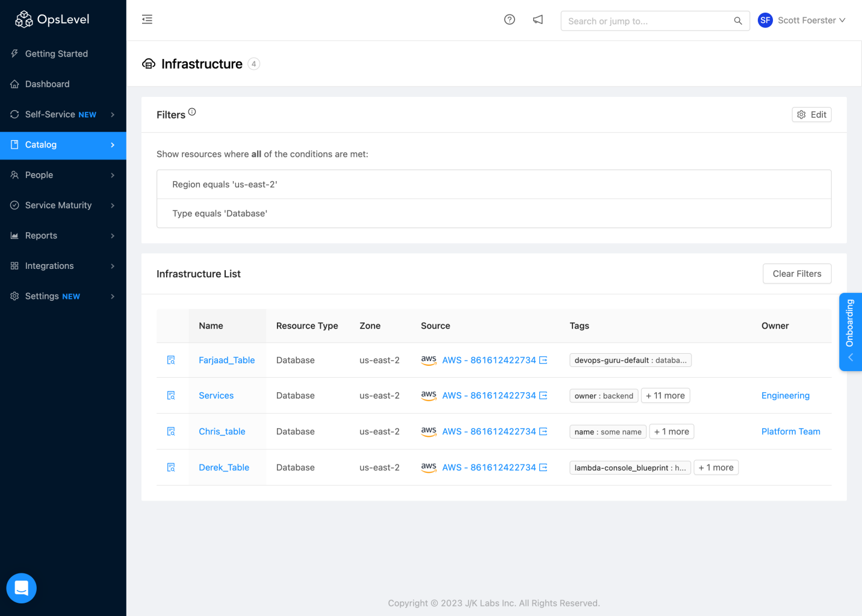Image resolution: width=862 pixels, height=616 pixels.
Task: Click the OpsLevel logo
Action: (52, 19)
